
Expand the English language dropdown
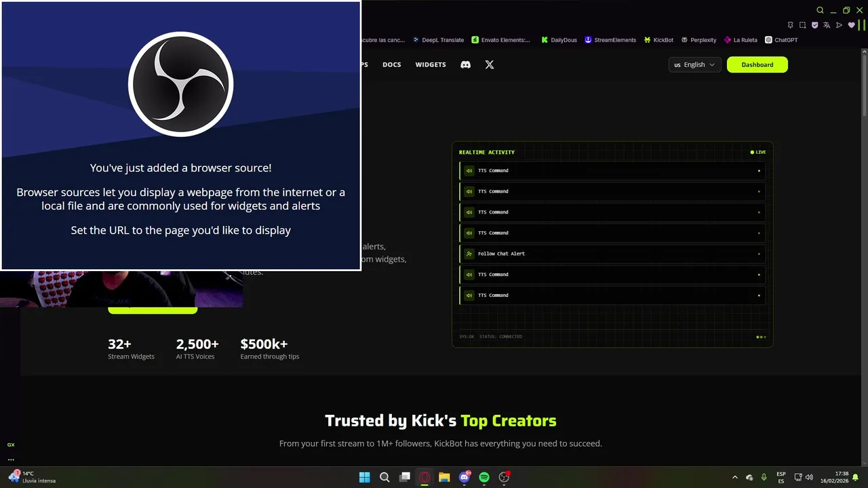tap(694, 64)
